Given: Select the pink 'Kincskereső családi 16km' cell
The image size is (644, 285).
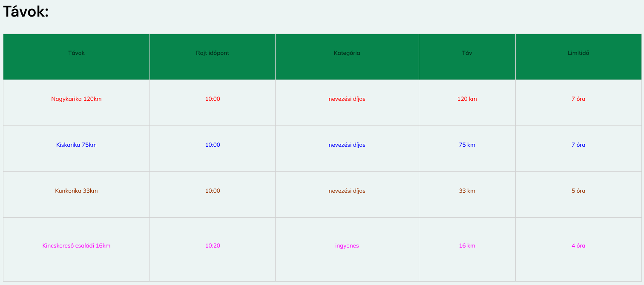Looking at the screenshot, I should coord(76,246).
